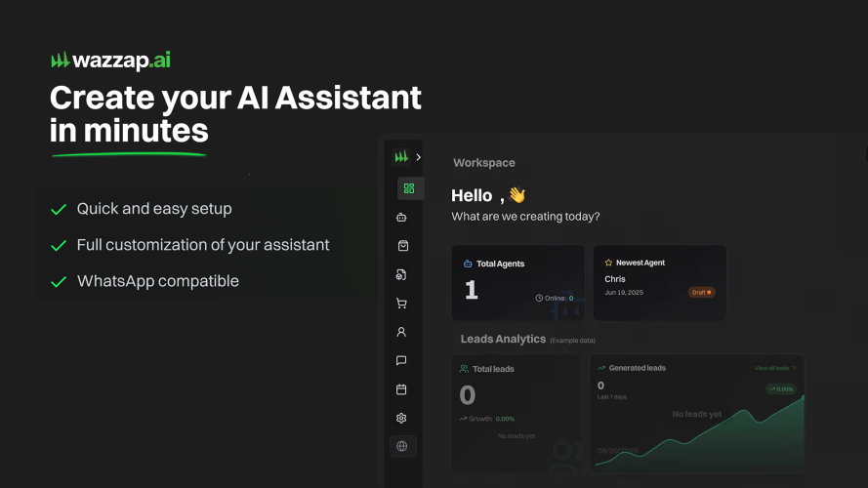Open the robot agents icon in the sidebar
The width and height of the screenshot is (868, 488).
(x=401, y=218)
